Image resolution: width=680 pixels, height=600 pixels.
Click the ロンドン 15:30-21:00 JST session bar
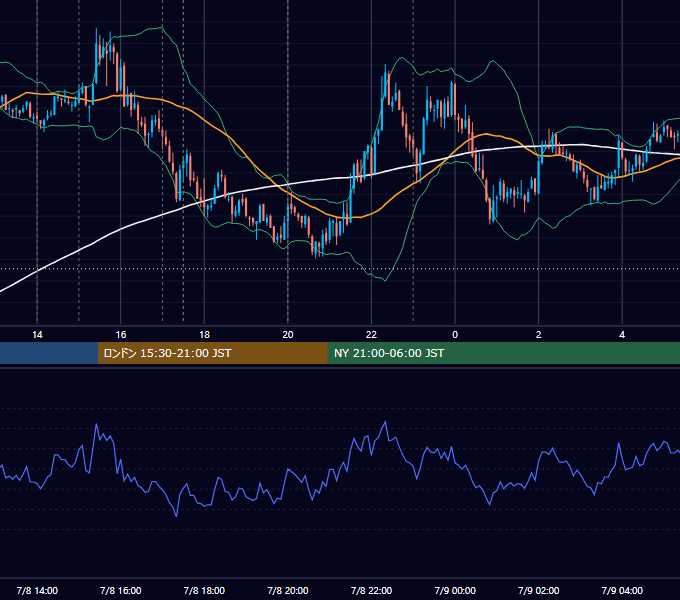coord(212,353)
